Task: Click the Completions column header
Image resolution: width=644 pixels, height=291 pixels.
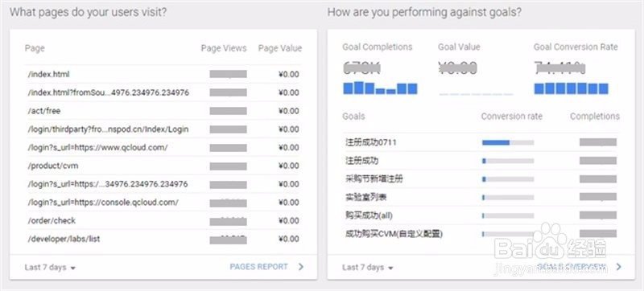Action: (x=595, y=117)
